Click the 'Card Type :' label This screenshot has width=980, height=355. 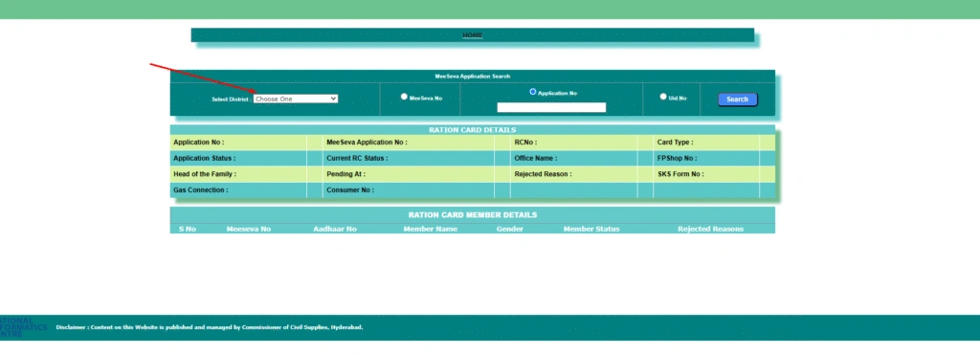(x=675, y=143)
